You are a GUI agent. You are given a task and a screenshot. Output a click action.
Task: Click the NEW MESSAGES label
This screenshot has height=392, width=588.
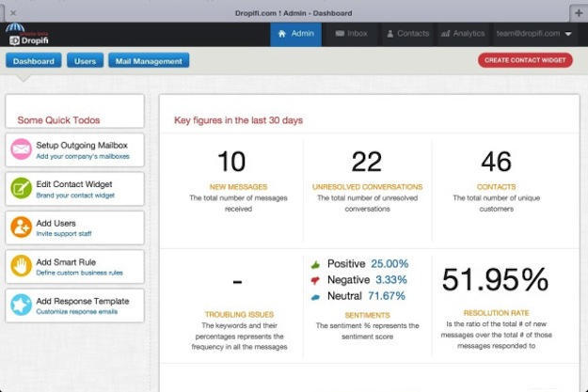point(239,187)
